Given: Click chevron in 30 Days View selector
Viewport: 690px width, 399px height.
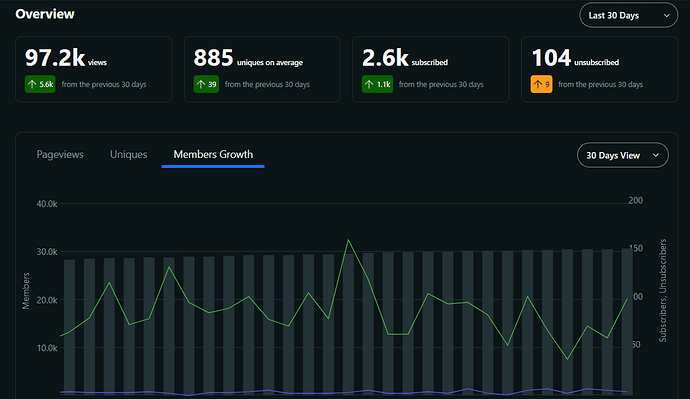Looking at the screenshot, I should 656,155.
